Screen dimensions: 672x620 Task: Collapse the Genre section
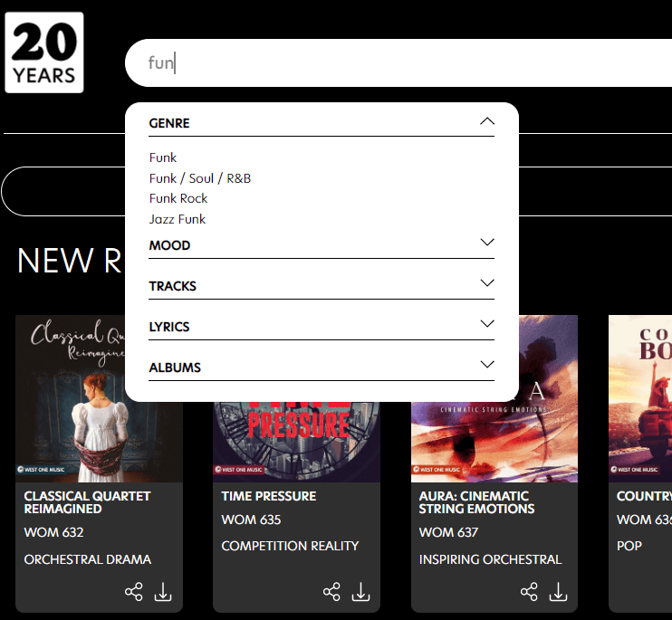point(487,121)
